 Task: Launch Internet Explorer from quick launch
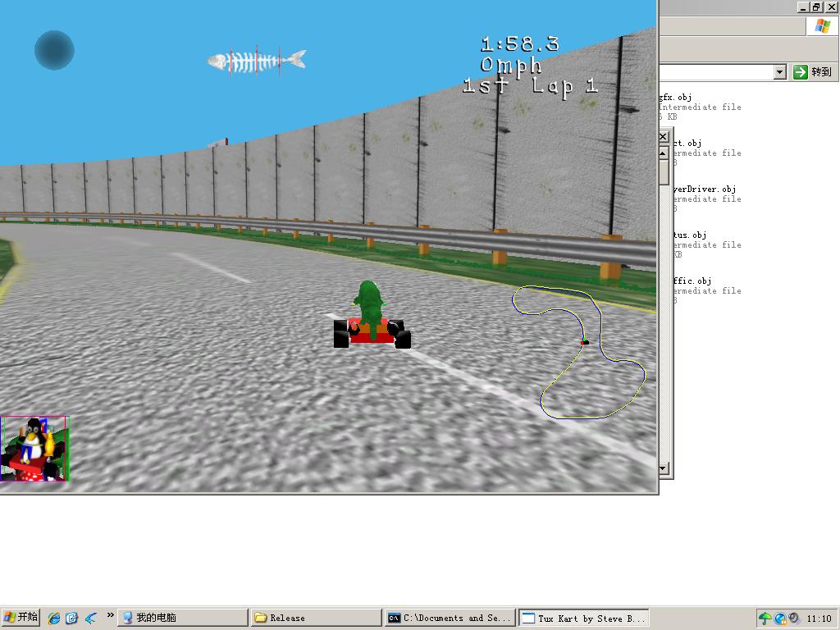coord(53,618)
